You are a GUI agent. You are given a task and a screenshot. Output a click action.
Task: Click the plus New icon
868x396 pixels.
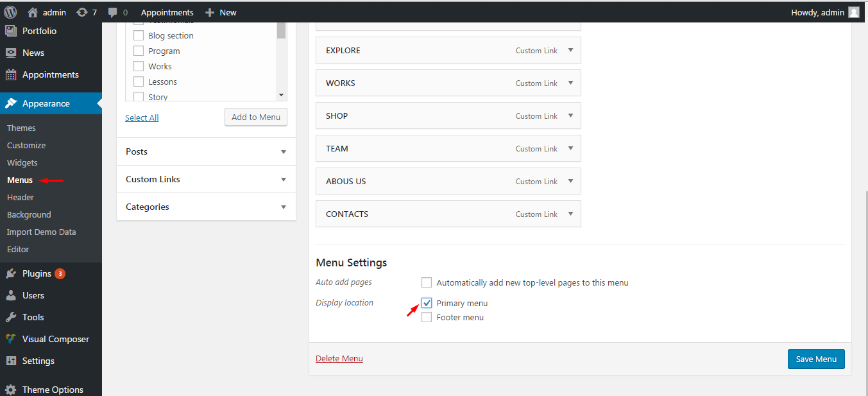coord(209,12)
